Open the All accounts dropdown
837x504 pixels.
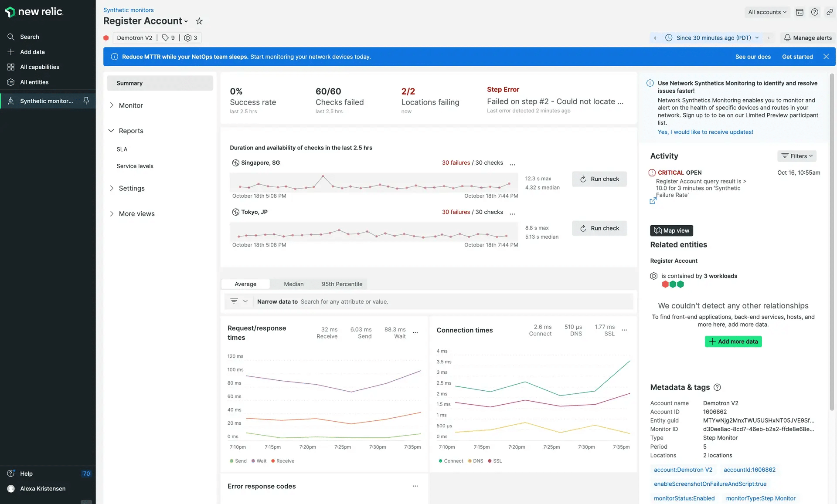767,12
